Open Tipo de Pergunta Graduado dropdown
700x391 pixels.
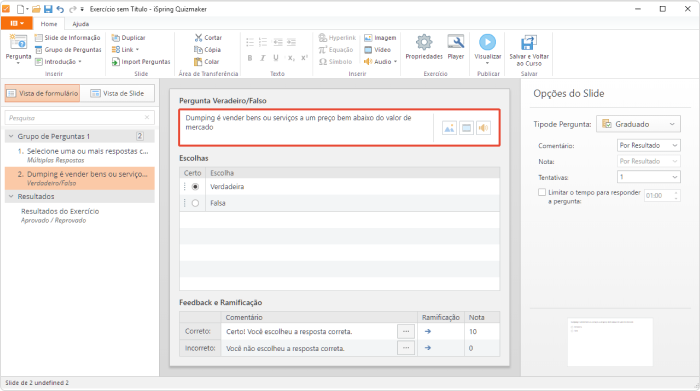pyautogui.click(x=638, y=124)
